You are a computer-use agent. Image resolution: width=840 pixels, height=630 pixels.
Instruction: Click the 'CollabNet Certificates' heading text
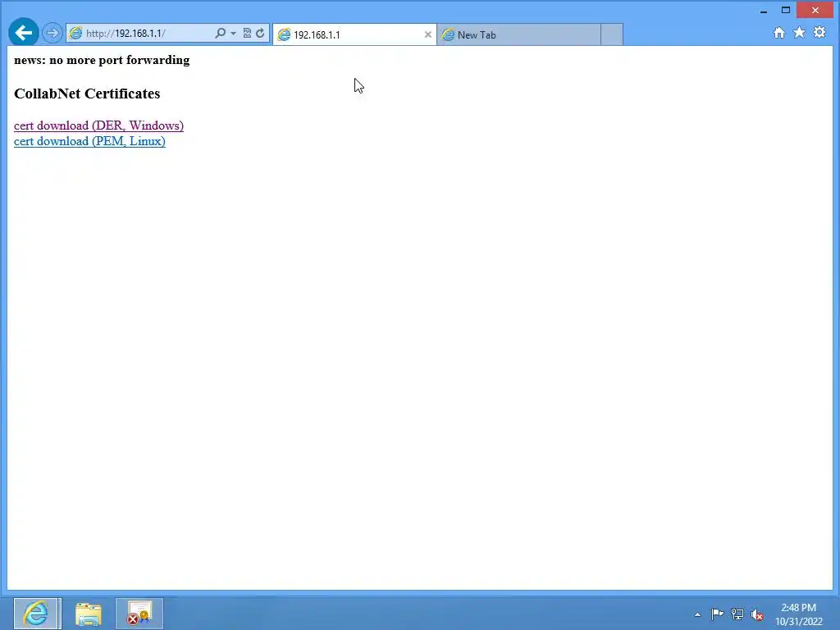(87, 94)
